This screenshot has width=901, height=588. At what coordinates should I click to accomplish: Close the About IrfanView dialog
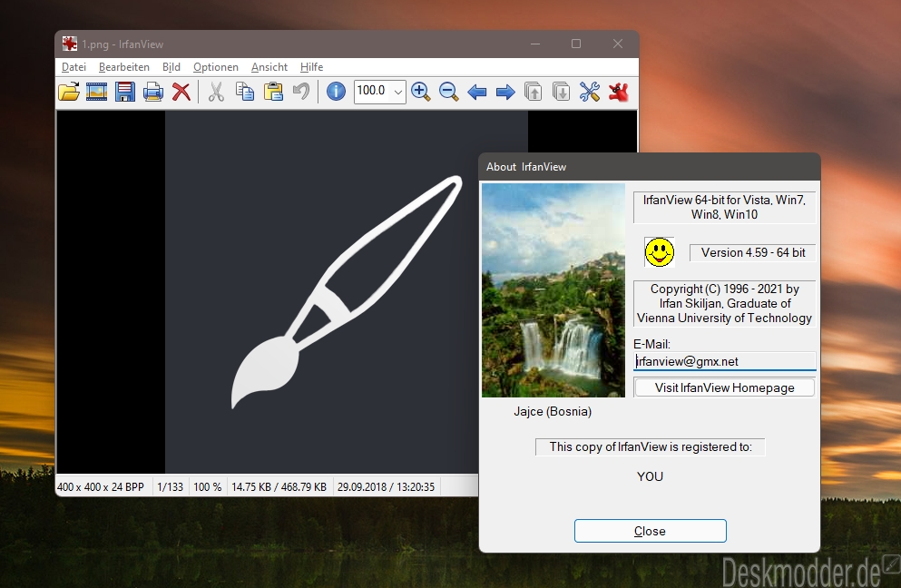click(x=651, y=531)
